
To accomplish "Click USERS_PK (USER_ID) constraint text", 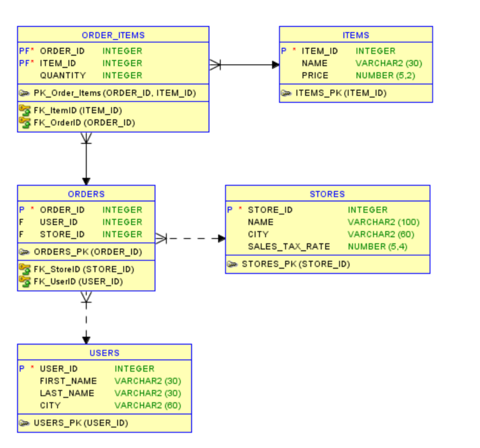I will click(81, 423).
